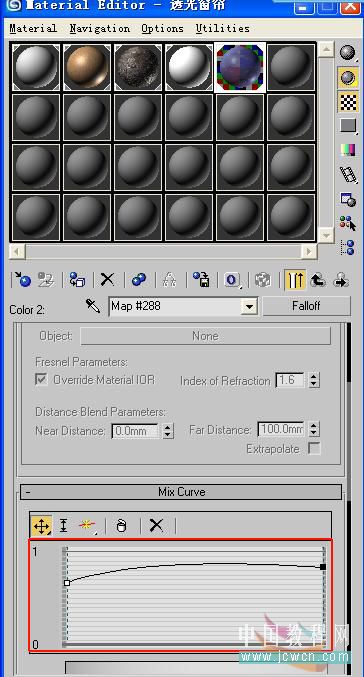The image size is (364, 677).
Task: Click the Make Unique icon
Action: point(170,280)
